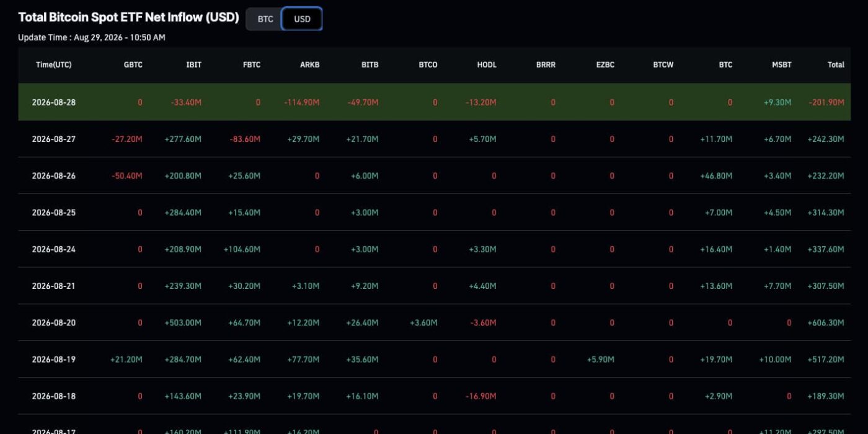Click the +10.00M MSBT value
Screen dimensions: 868x434
[775, 359]
